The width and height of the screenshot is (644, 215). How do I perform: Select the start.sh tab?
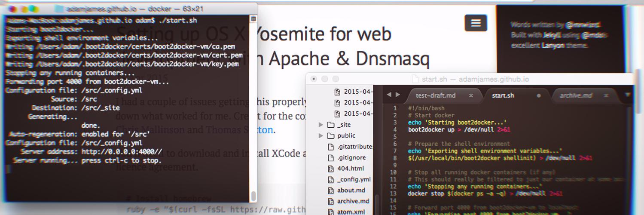tap(503, 95)
